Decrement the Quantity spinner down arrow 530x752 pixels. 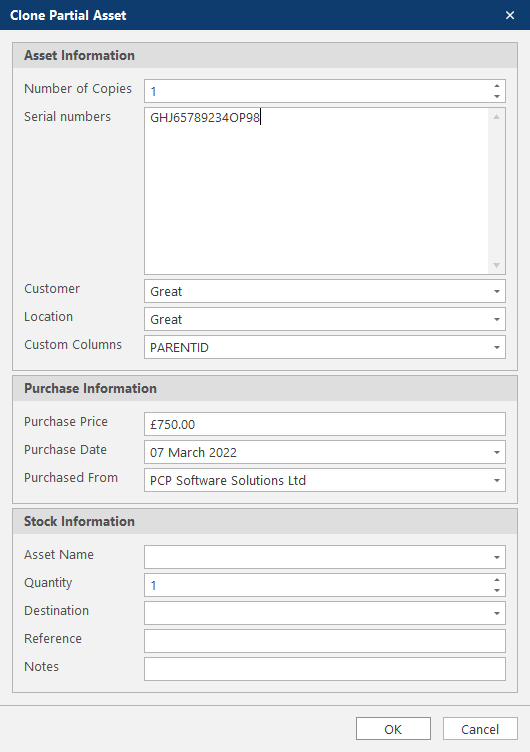496,590
